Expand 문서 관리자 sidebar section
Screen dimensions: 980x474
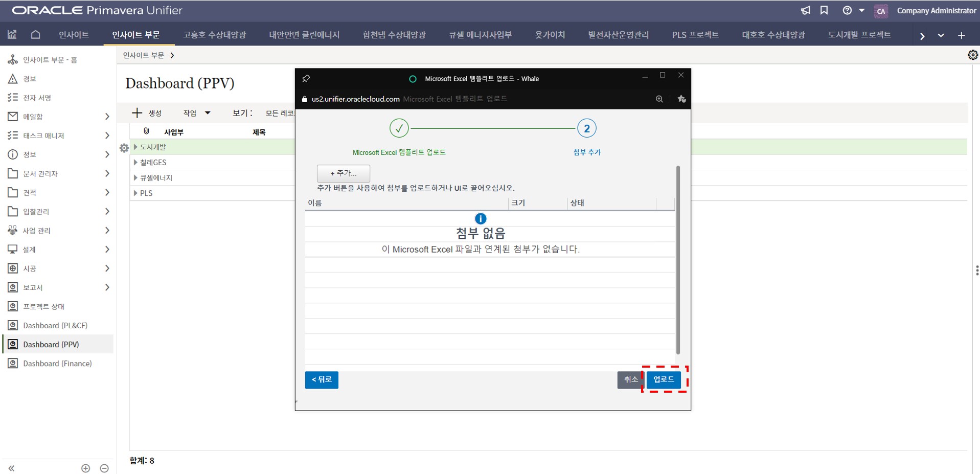107,174
